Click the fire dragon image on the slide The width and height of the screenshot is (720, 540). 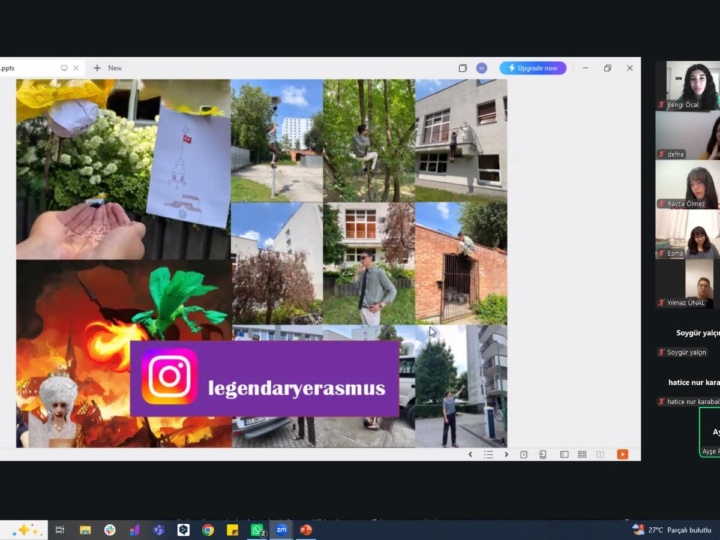124,354
